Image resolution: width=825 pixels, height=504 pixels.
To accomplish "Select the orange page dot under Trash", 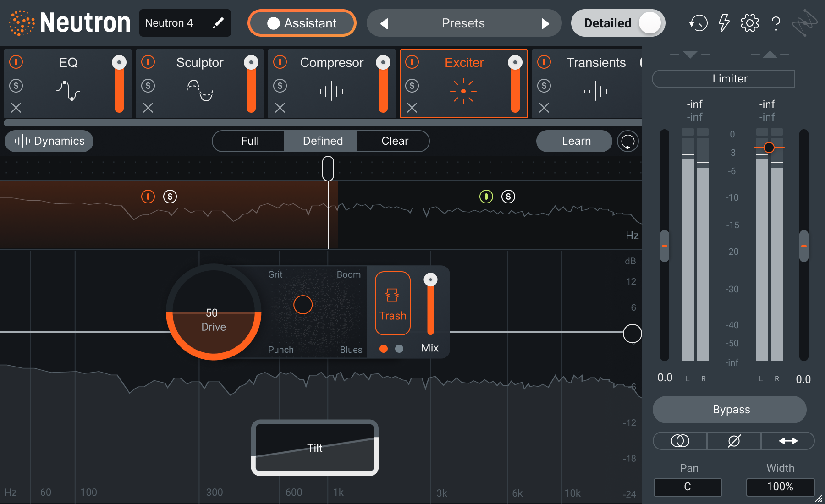I will click(384, 349).
